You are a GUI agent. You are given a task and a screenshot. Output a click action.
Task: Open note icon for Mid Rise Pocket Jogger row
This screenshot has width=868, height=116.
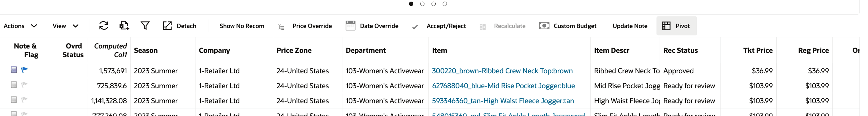14,85
